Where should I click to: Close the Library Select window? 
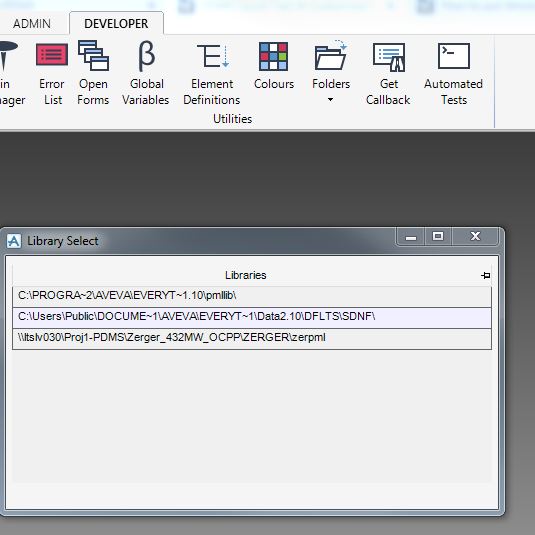(x=475, y=236)
